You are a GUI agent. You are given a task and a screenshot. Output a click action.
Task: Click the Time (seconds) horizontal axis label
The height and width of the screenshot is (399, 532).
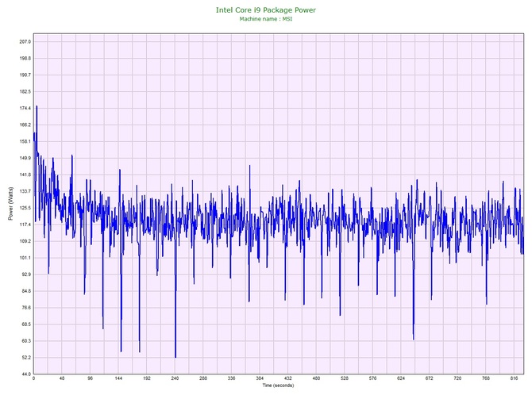pyautogui.click(x=277, y=386)
